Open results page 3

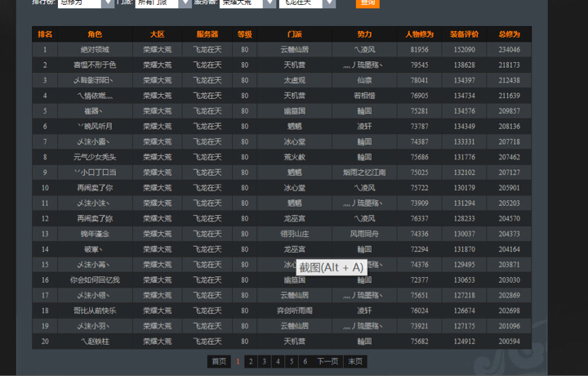pyautogui.click(x=265, y=361)
